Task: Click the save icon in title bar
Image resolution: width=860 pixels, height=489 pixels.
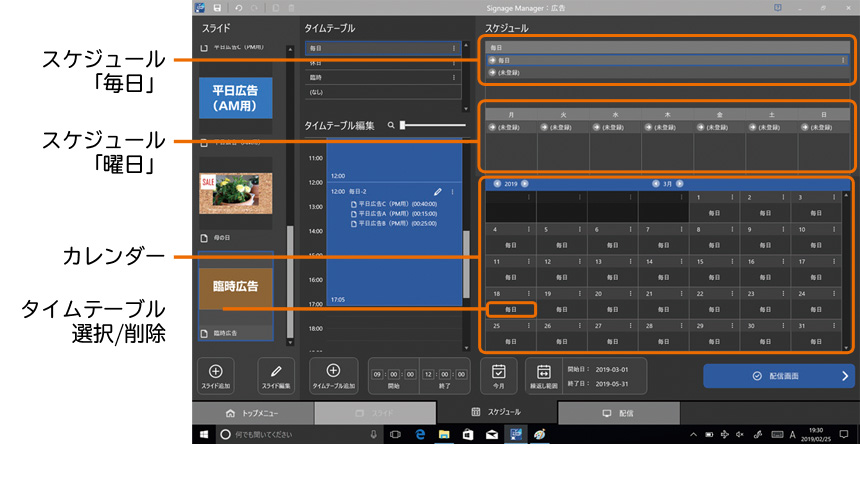Action: pos(216,7)
